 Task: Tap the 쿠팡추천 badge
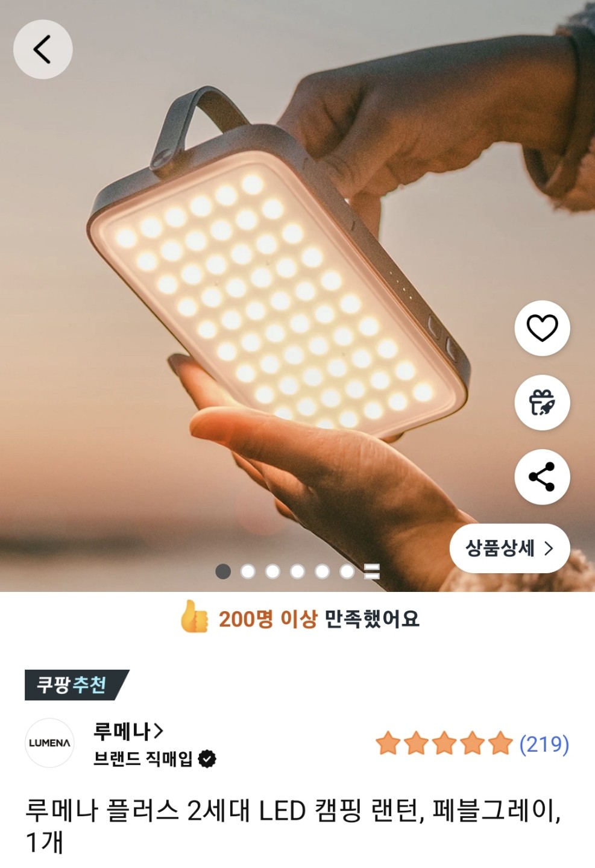pyautogui.click(x=76, y=685)
